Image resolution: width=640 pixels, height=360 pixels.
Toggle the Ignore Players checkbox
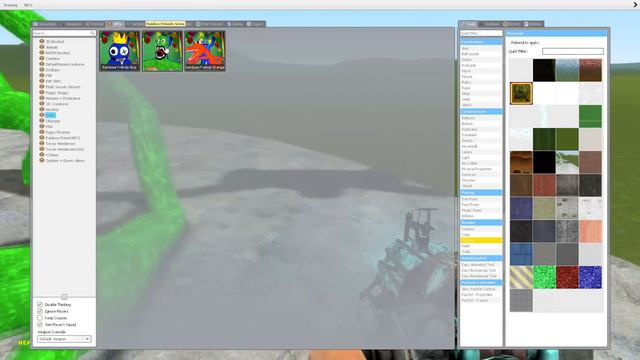point(40,311)
